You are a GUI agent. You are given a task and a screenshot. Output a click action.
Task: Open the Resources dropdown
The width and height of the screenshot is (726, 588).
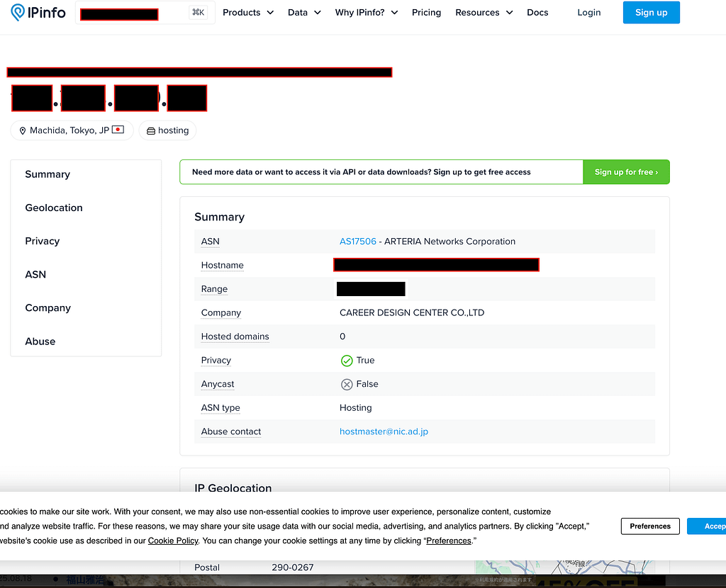click(484, 13)
